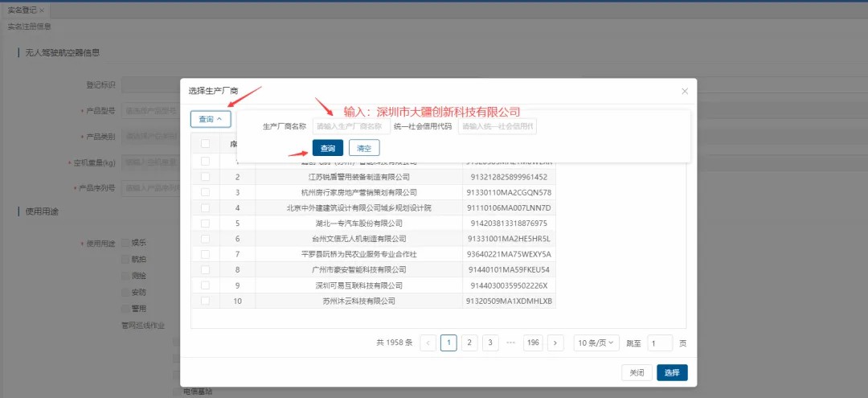This screenshot has width=868, height=398.
Task: Close the 选择生产厂商 dialog with X
Action: 685,91
